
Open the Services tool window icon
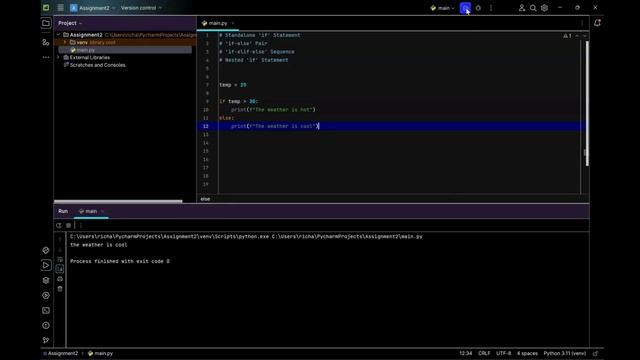46,295
